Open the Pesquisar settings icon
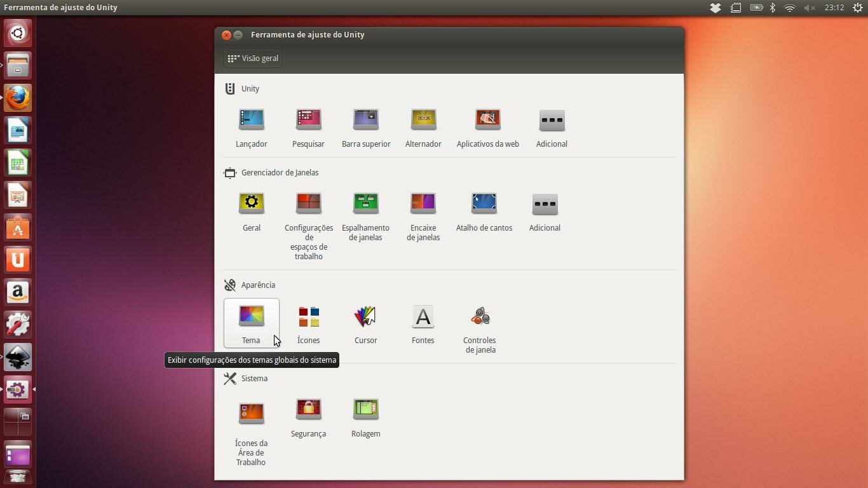Viewport: 868px width, 488px height. tap(309, 119)
